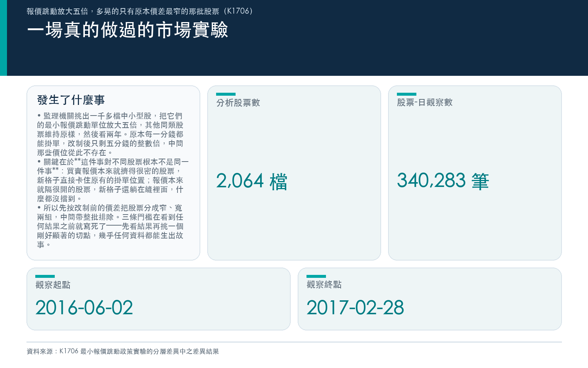
Task: Click the bullet beginning 所以先按改制前的價差
Action: 110,226
